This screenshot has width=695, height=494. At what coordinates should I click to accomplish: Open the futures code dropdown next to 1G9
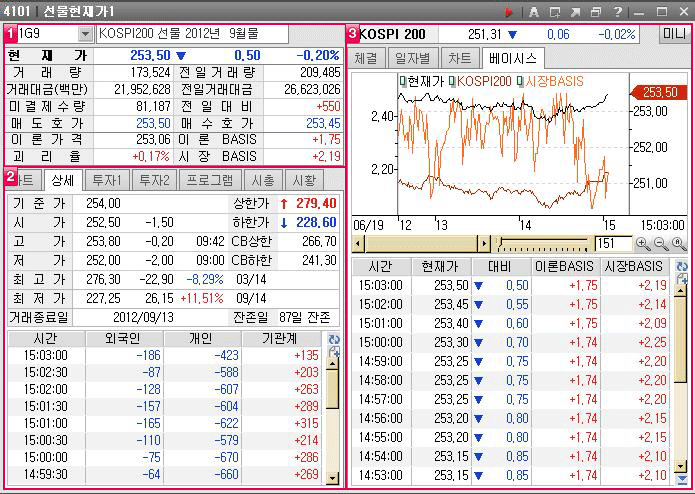pos(85,34)
